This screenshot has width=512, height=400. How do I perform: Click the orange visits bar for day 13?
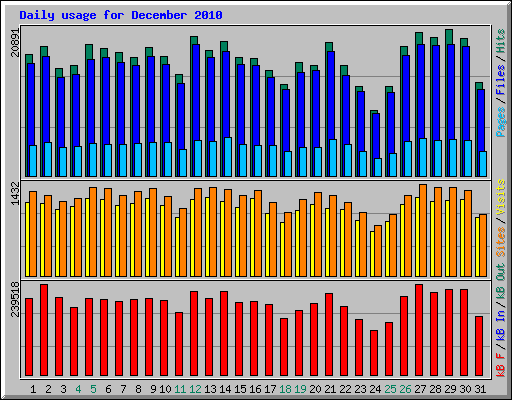[213, 232]
